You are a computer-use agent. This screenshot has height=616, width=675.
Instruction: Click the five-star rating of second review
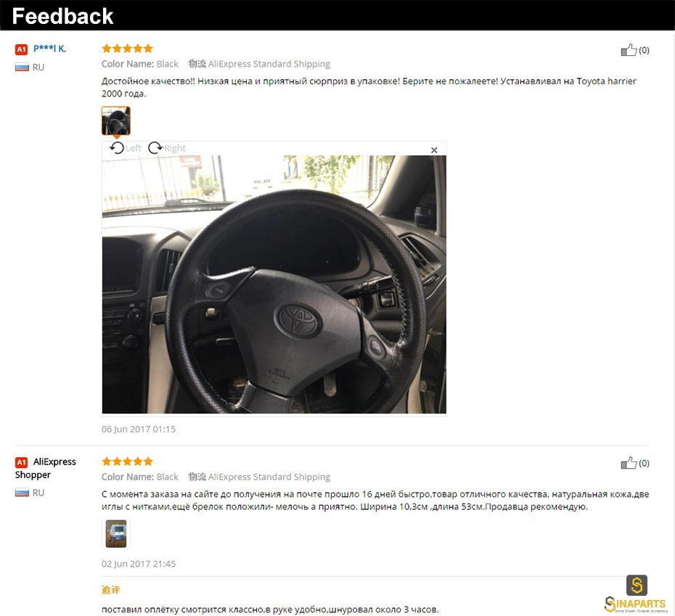click(x=128, y=461)
